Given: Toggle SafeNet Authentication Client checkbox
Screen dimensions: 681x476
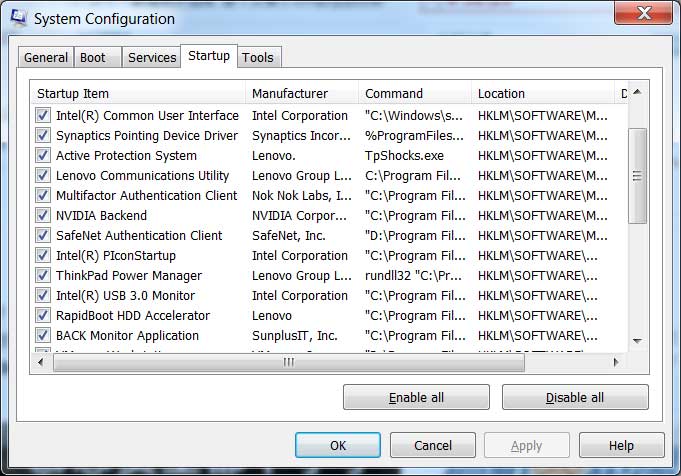Looking at the screenshot, I should (x=43, y=235).
